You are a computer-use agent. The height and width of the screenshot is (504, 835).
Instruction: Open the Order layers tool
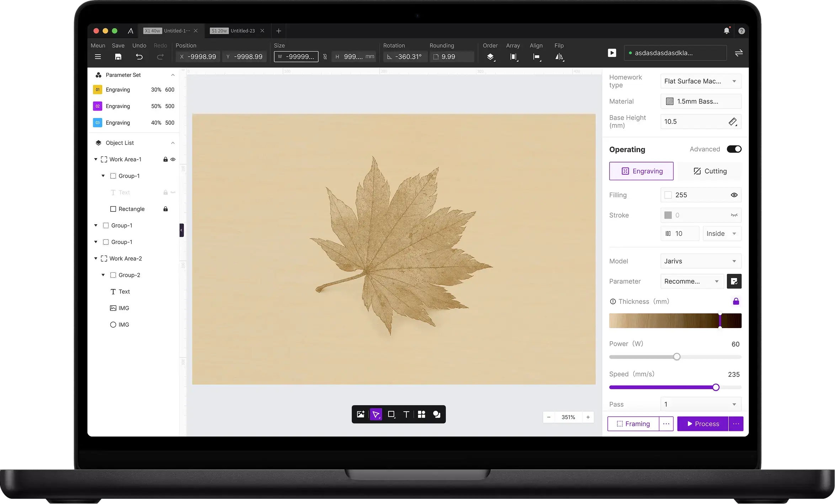click(490, 57)
